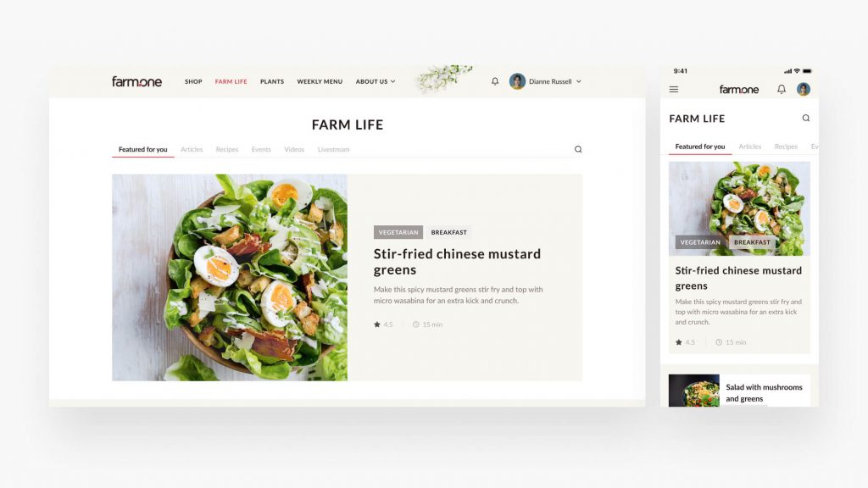This screenshot has height=488, width=868.
Task: Select the desktop Livestream tab
Action: tap(333, 149)
